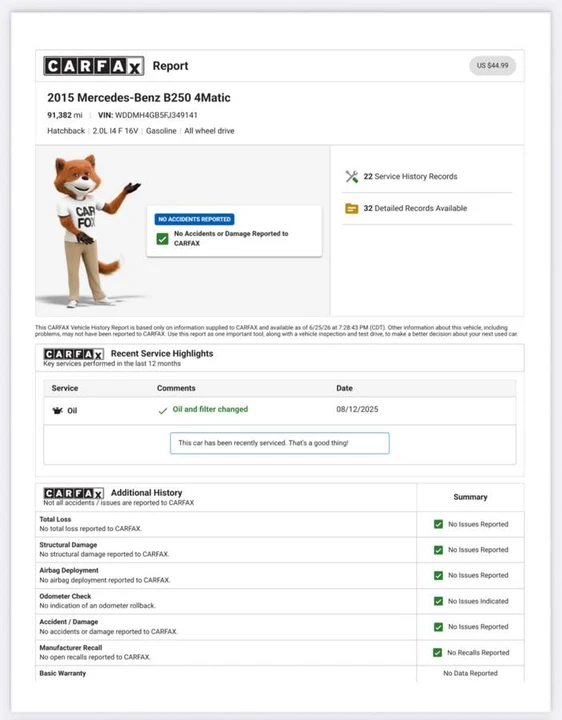Click the wrench and screwdriver service icon

pos(352,177)
